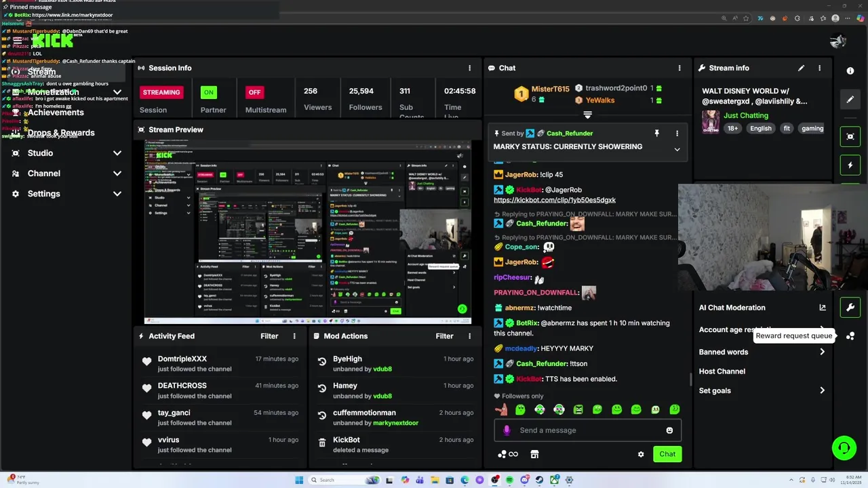868x488 pixels.
Task: Select Drops & Rewards in sidebar
Action: 61,133
